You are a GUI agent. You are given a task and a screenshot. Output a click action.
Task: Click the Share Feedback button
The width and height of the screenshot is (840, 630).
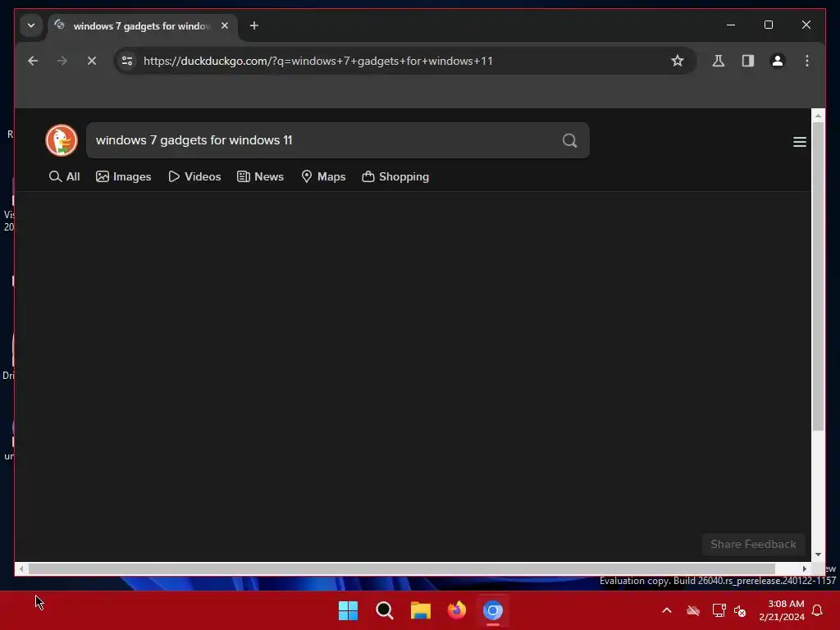[753, 545]
